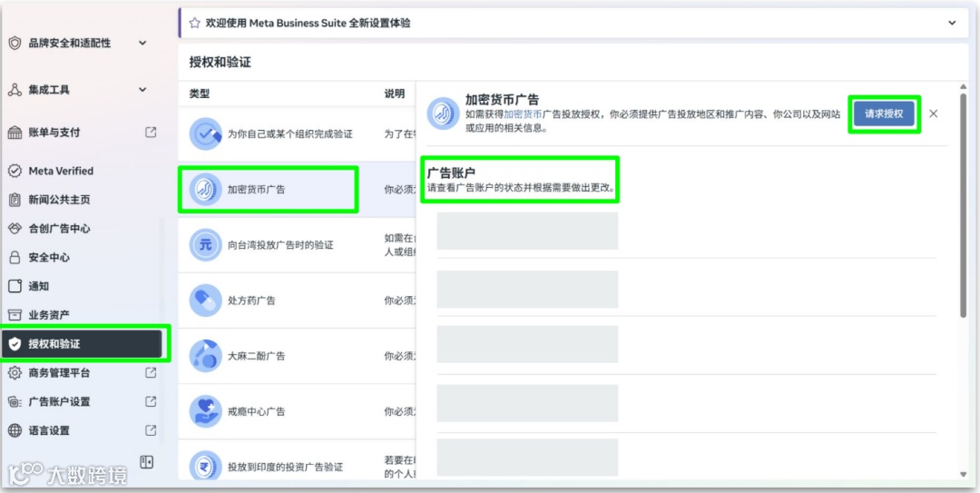Viewport: 980px width, 493px height.
Task: Expand 品牌安全和适配性 sidebar section
Action: click(x=142, y=43)
